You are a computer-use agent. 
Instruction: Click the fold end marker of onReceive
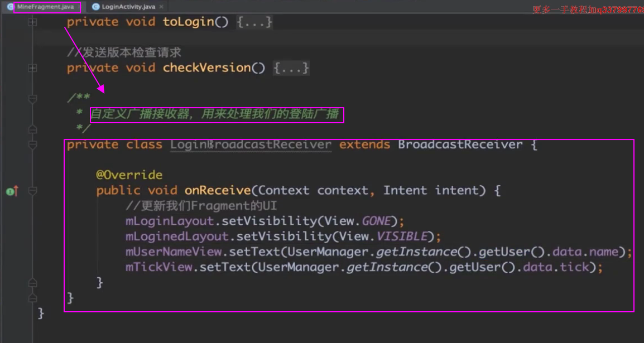click(x=32, y=283)
